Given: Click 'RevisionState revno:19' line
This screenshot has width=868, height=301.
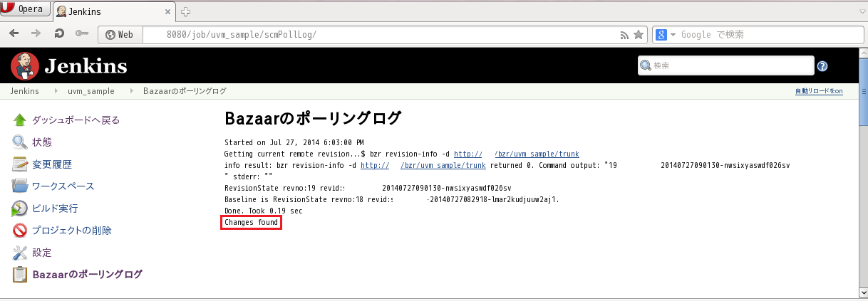Looking at the screenshot, I should [x=368, y=188].
